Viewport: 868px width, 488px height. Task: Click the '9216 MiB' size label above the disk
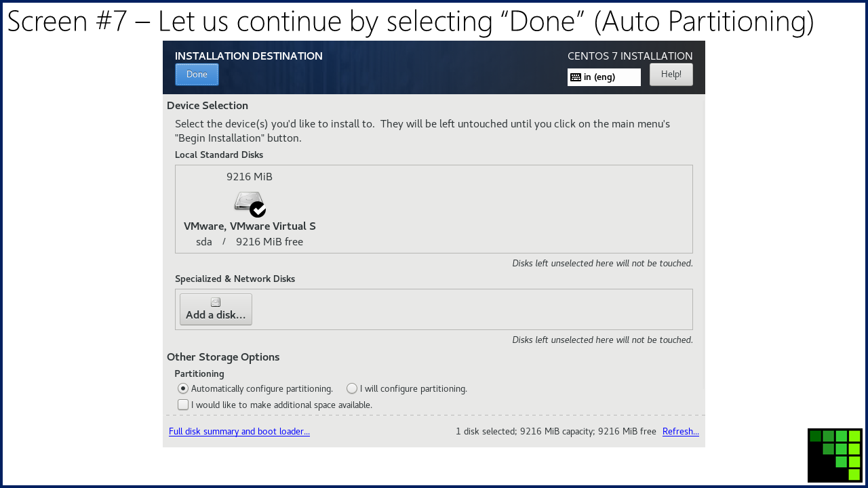coord(250,177)
